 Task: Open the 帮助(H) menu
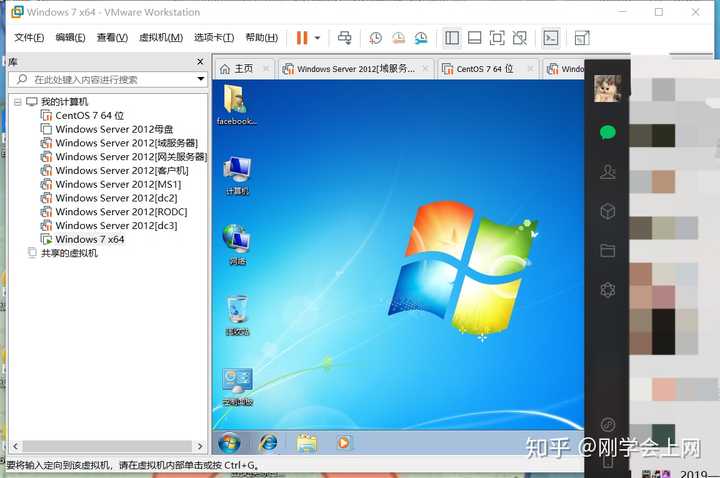coord(262,38)
